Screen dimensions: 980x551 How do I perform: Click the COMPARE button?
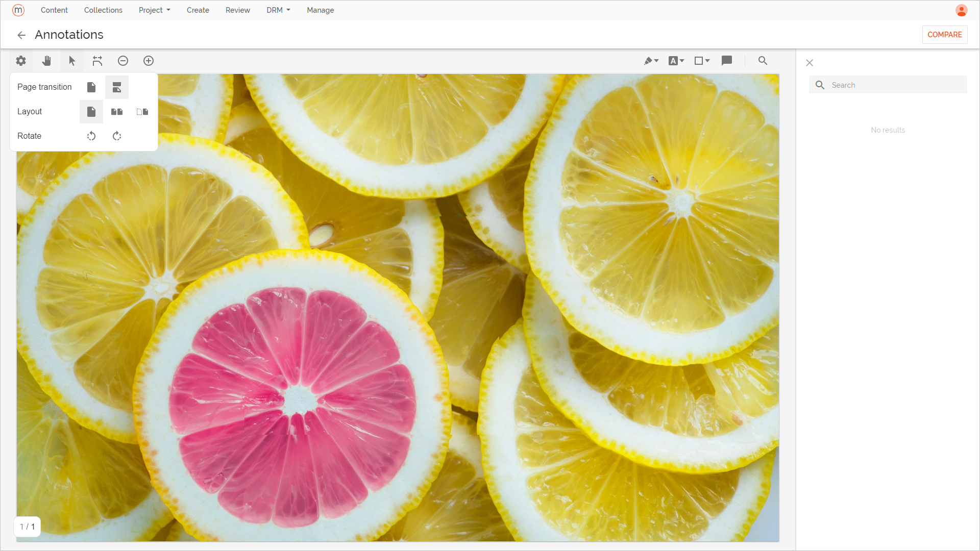coord(944,35)
